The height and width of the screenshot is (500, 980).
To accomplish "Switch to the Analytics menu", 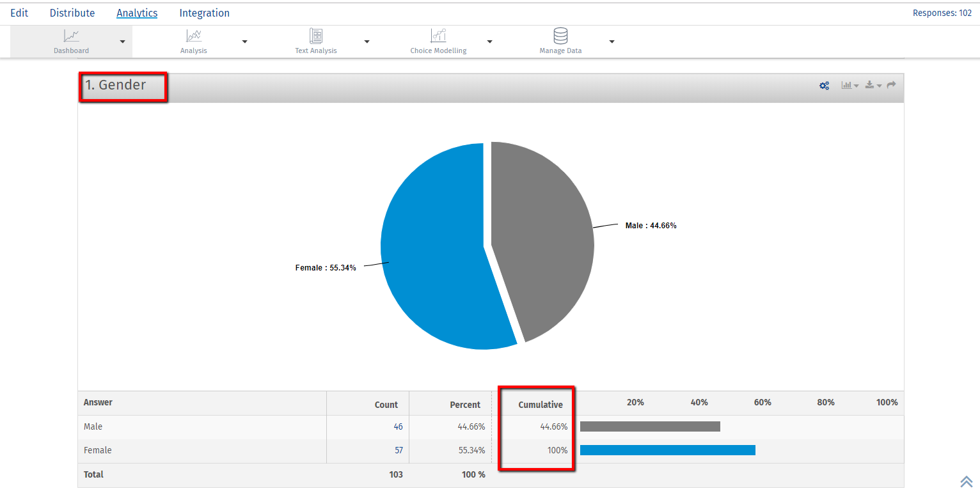I will pos(136,13).
